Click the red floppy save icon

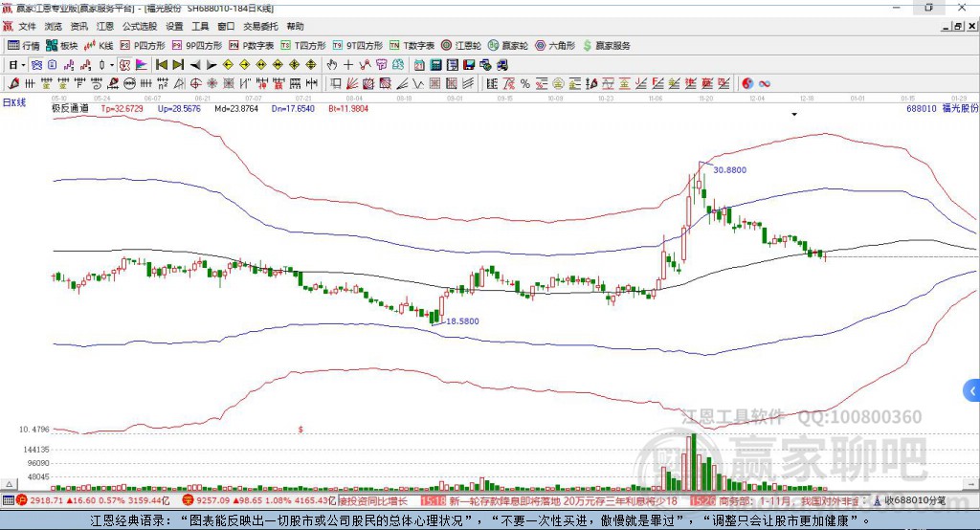point(469,65)
